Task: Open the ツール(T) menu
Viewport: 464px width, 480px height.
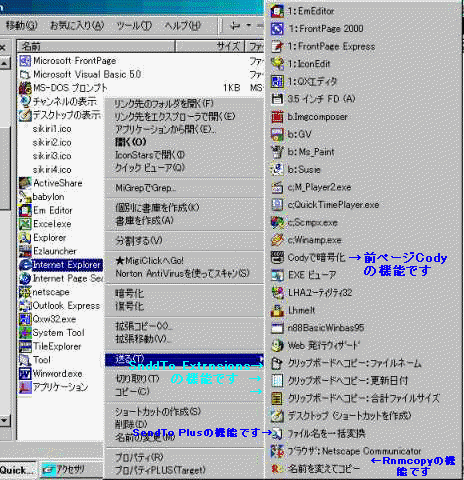Action: pyautogui.click(x=134, y=25)
